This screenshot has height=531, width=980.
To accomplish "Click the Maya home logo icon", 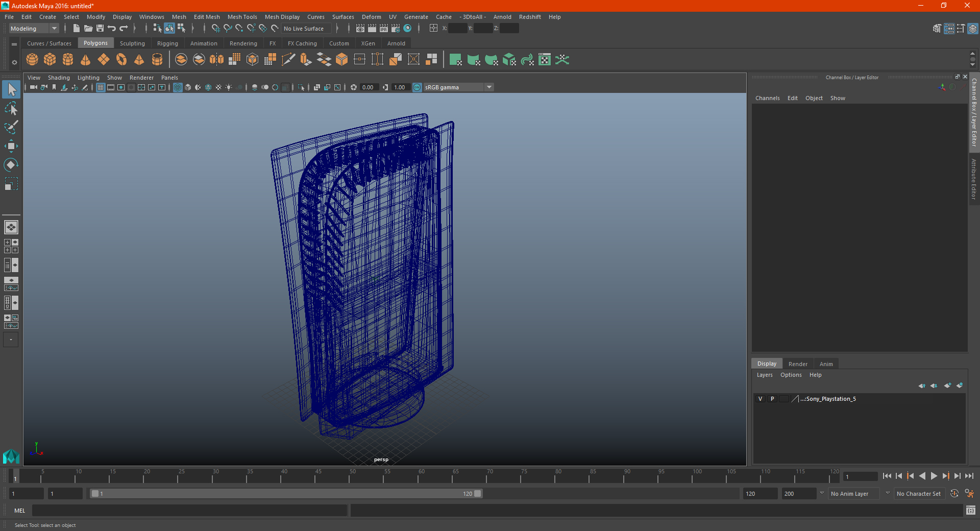I will [x=11, y=456].
